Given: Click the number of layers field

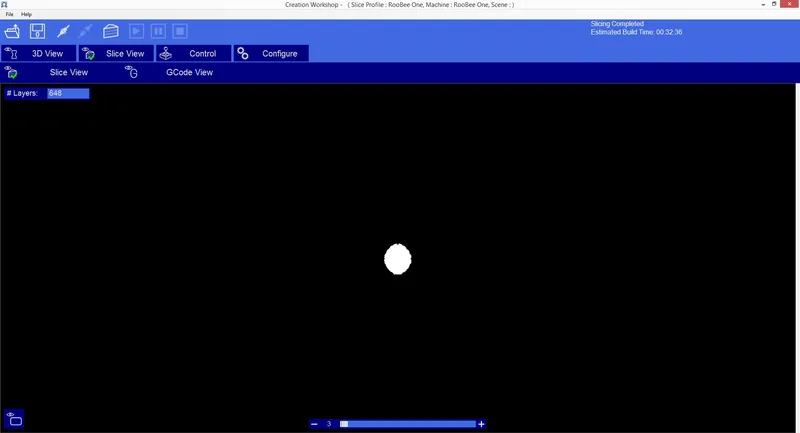Looking at the screenshot, I should pyautogui.click(x=68, y=93).
